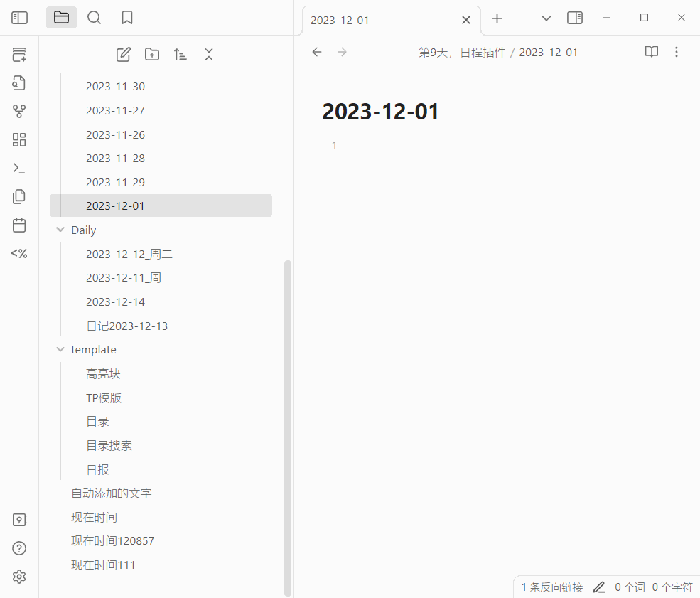
Task: Open canvas ribbon icon with four blocks
Action: click(x=19, y=140)
